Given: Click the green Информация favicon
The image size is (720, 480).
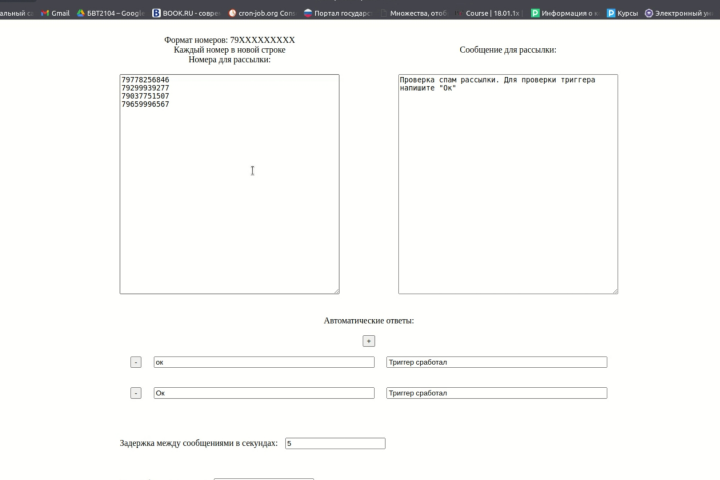Looking at the screenshot, I should click(x=535, y=13).
